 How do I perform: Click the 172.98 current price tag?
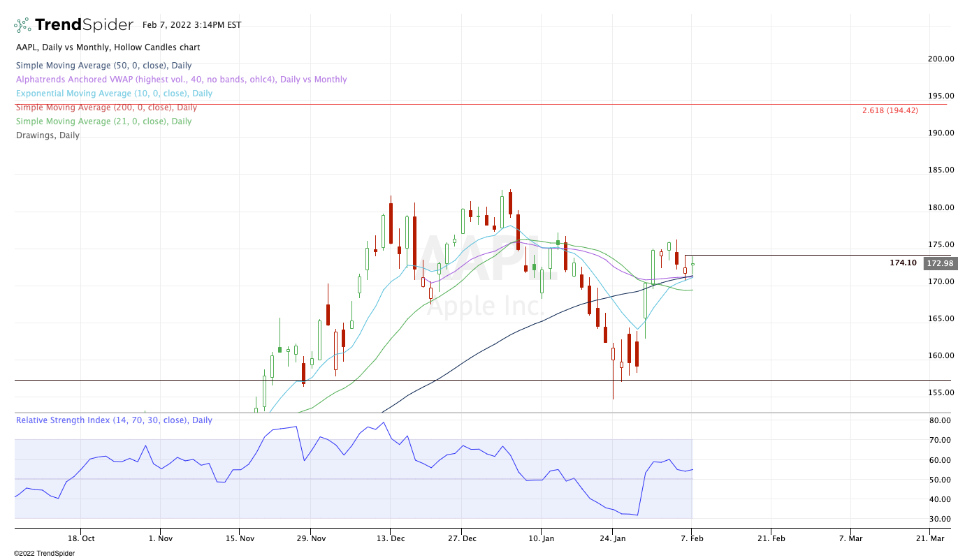[x=940, y=263]
